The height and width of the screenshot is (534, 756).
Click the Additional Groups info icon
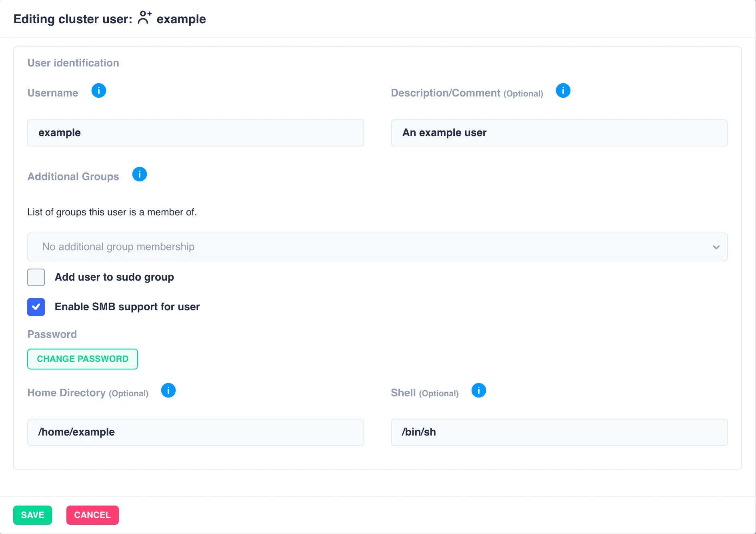pyautogui.click(x=140, y=175)
